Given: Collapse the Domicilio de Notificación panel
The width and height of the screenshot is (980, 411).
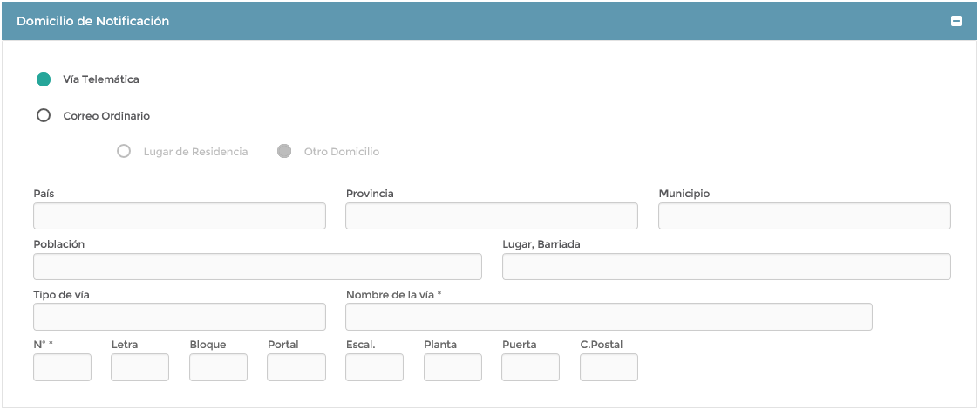Looking at the screenshot, I should [x=956, y=21].
